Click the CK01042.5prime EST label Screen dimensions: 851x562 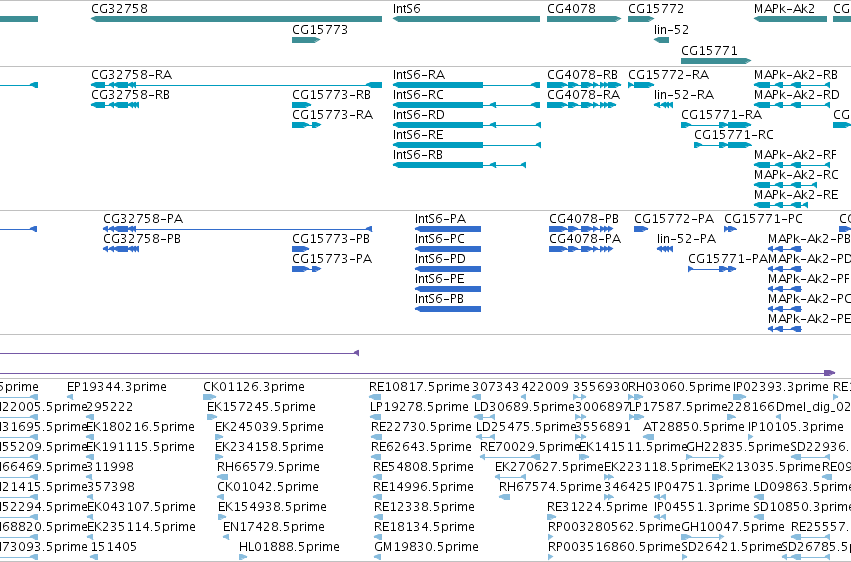click(268, 487)
